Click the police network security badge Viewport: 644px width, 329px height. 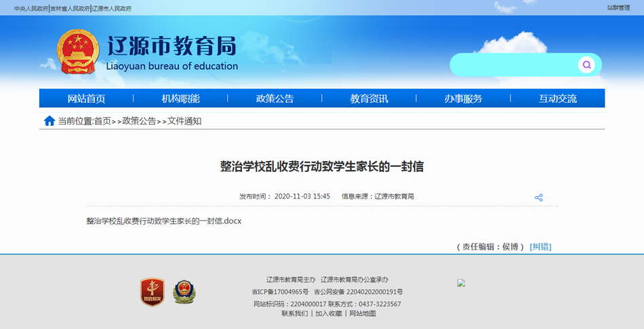[x=183, y=292]
